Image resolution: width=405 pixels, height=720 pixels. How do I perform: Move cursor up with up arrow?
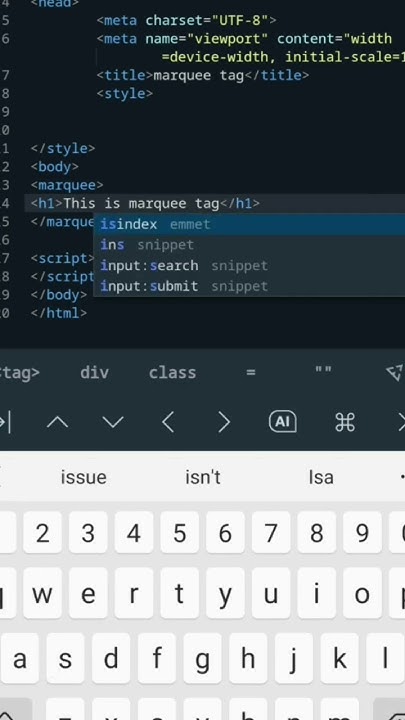57,422
